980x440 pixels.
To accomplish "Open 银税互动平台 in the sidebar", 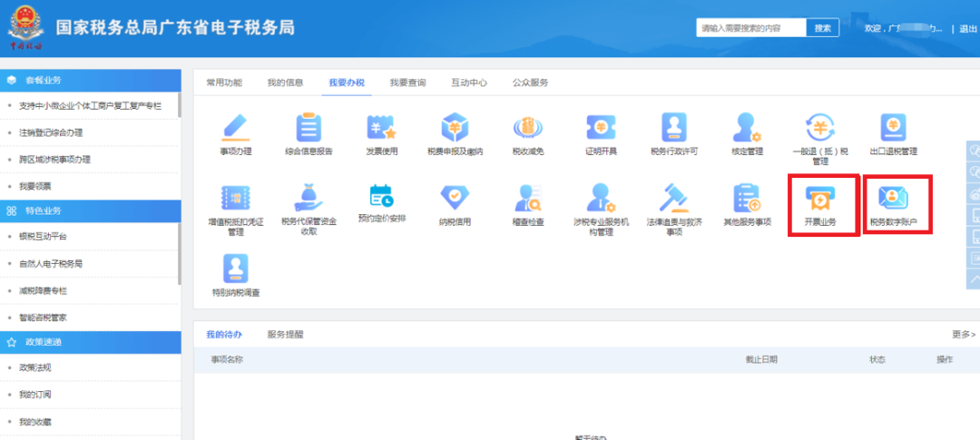I will pyautogui.click(x=44, y=237).
